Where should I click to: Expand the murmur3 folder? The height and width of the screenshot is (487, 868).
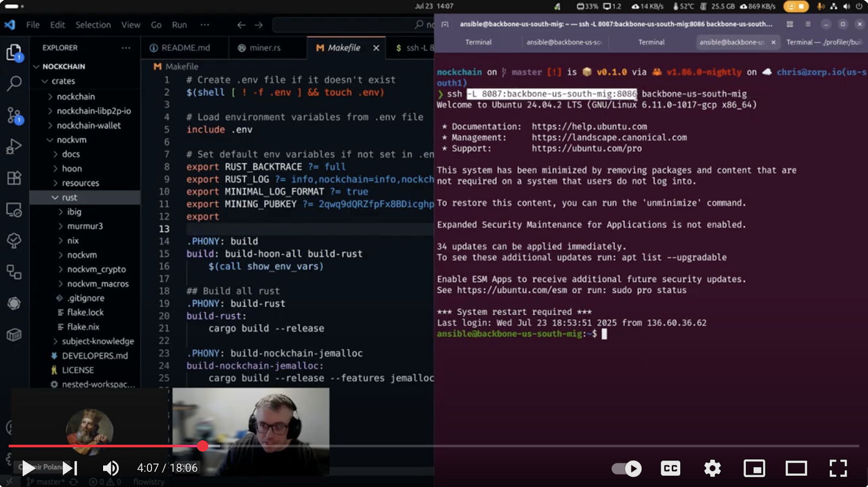click(85, 226)
